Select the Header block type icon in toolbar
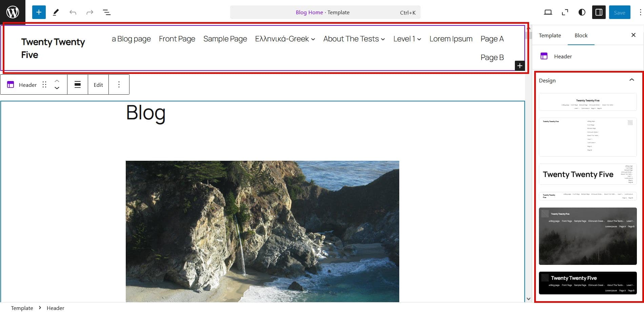This screenshot has width=644, height=312. [x=11, y=85]
